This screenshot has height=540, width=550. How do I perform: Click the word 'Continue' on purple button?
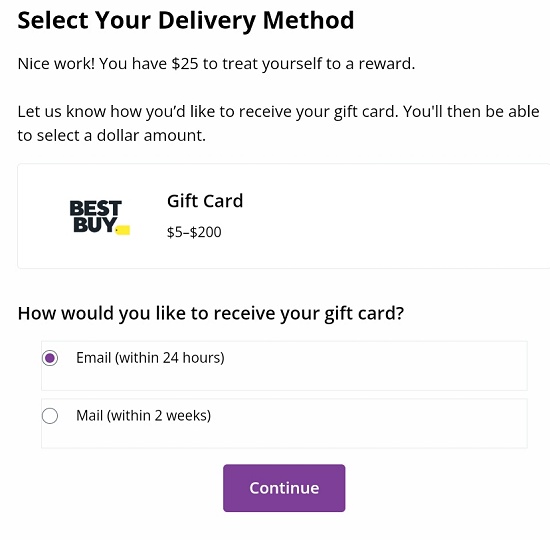coord(284,488)
